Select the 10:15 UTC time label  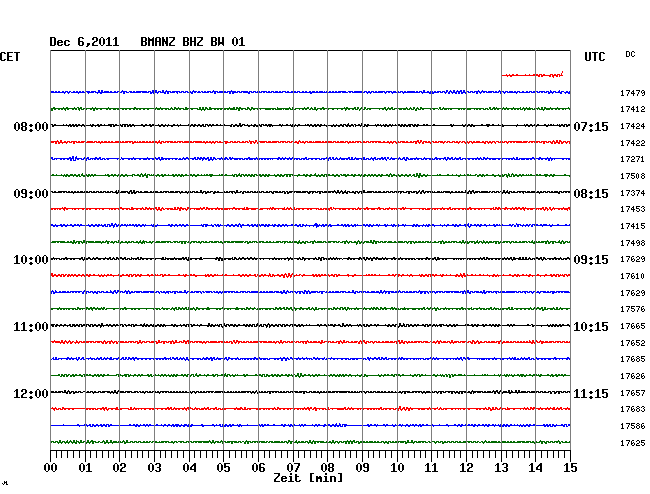[591, 327]
